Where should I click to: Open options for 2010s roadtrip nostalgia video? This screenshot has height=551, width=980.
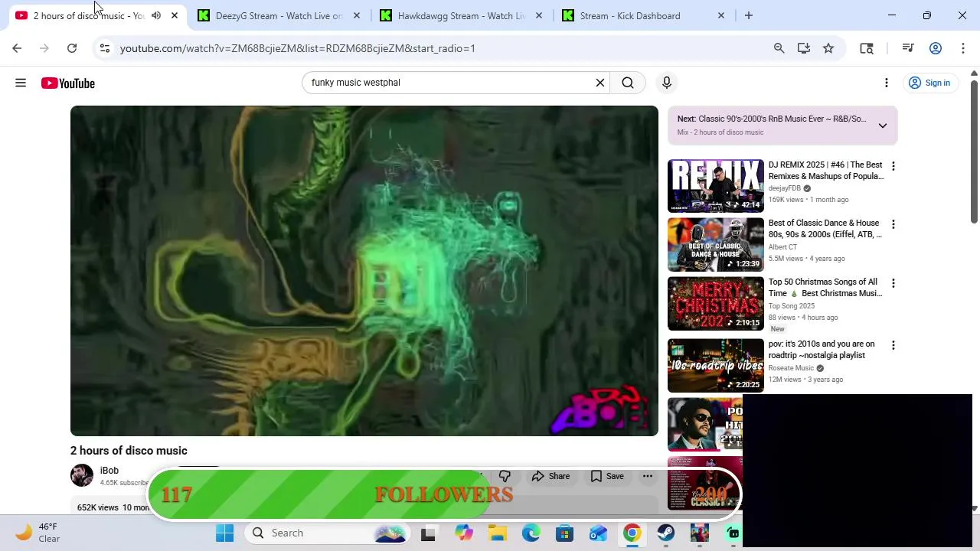coord(893,345)
